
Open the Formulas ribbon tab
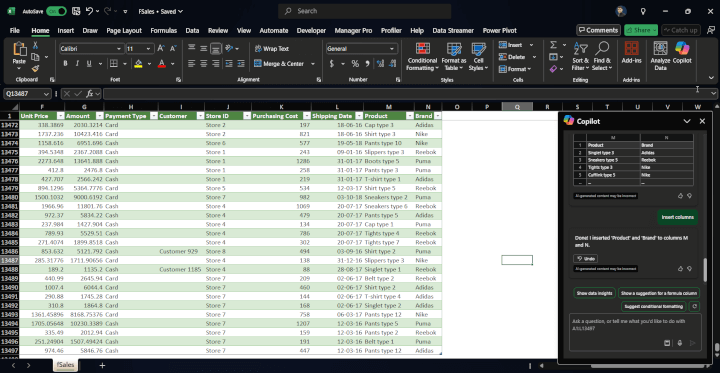[163, 31]
